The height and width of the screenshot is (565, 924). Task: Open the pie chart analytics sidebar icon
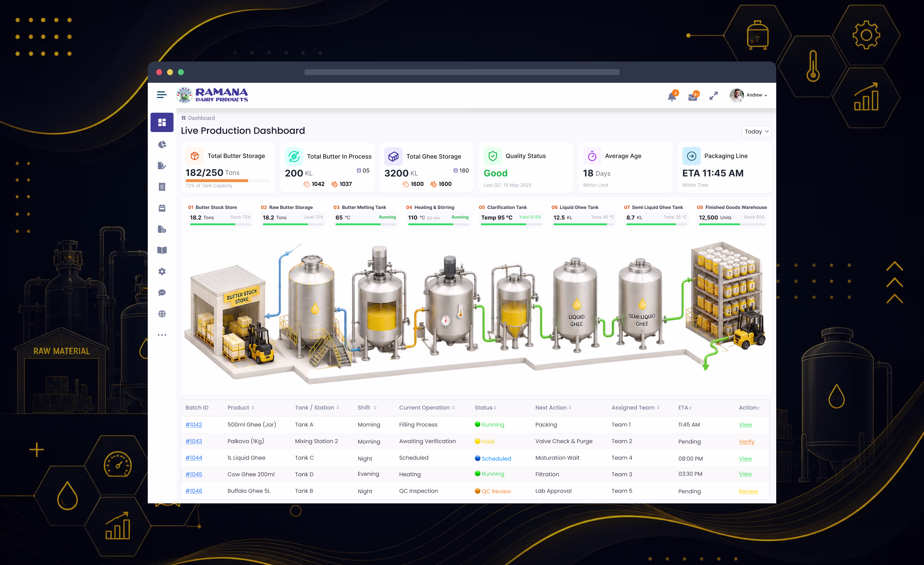point(162,145)
